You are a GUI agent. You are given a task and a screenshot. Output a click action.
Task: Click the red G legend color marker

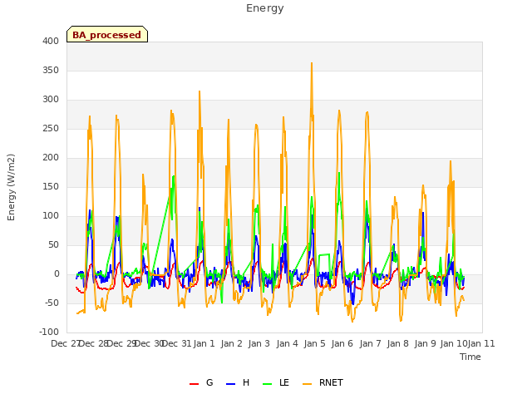pos(194,384)
